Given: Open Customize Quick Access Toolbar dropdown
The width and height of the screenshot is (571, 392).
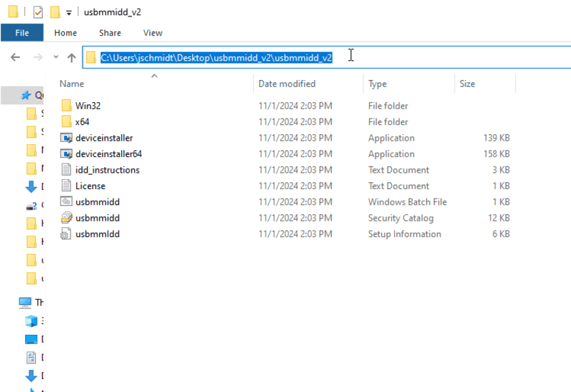Looking at the screenshot, I should tap(69, 13).
